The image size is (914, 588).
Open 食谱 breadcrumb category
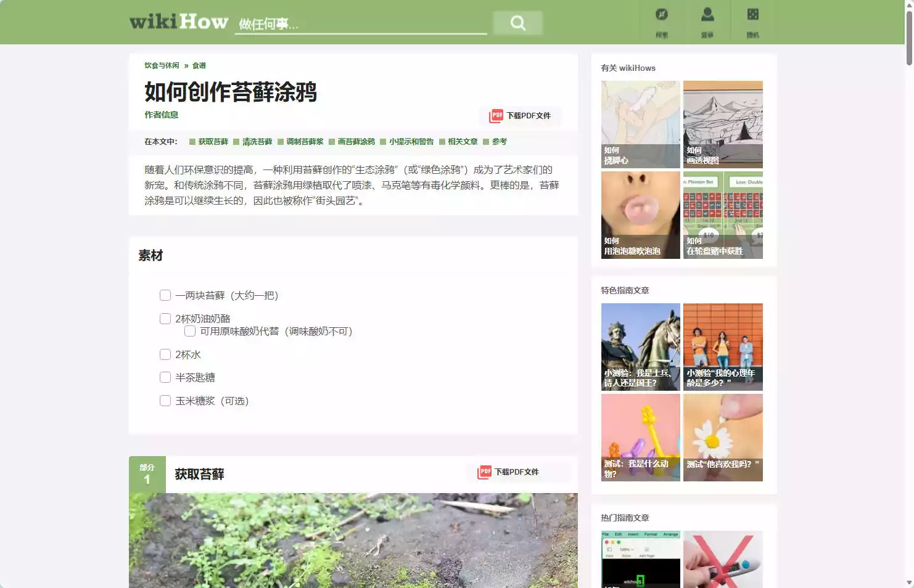199,65
